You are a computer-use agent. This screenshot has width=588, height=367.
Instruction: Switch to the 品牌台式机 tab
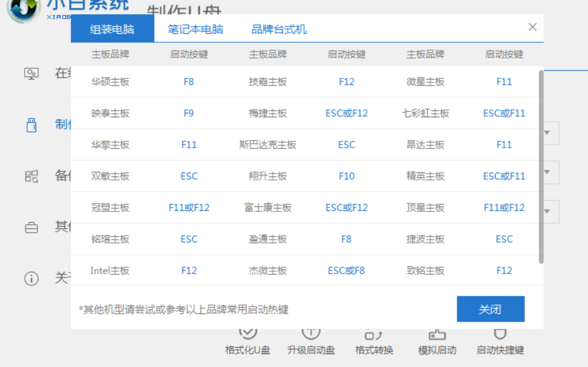(x=279, y=29)
